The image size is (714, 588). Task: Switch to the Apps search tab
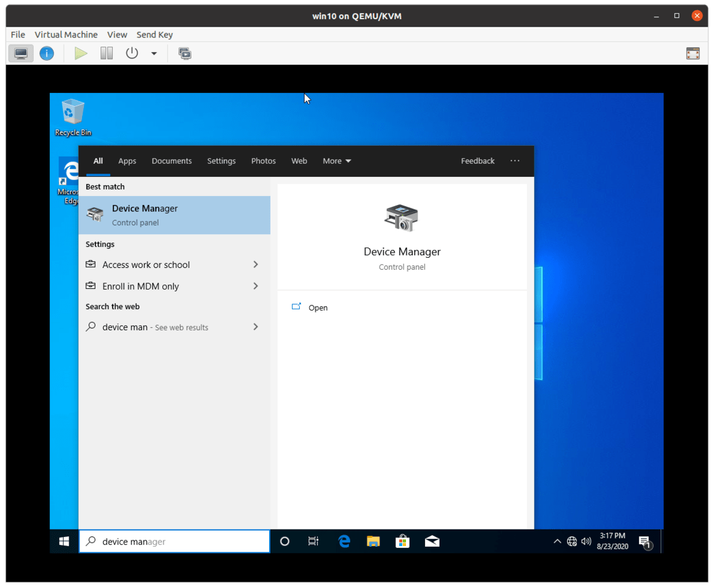tap(127, 161)
